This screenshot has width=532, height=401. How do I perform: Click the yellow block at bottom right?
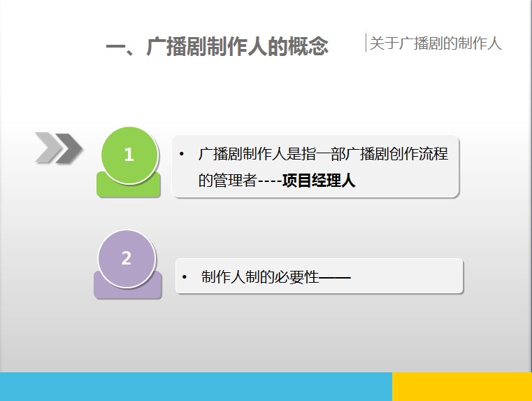[461, 386]
